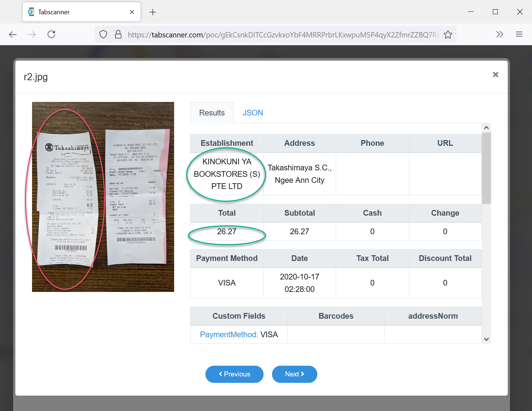This screenshot has width=532, height=411.
Task: Close the Tabscanner browser tab
Action: click(x=132, y=12)
